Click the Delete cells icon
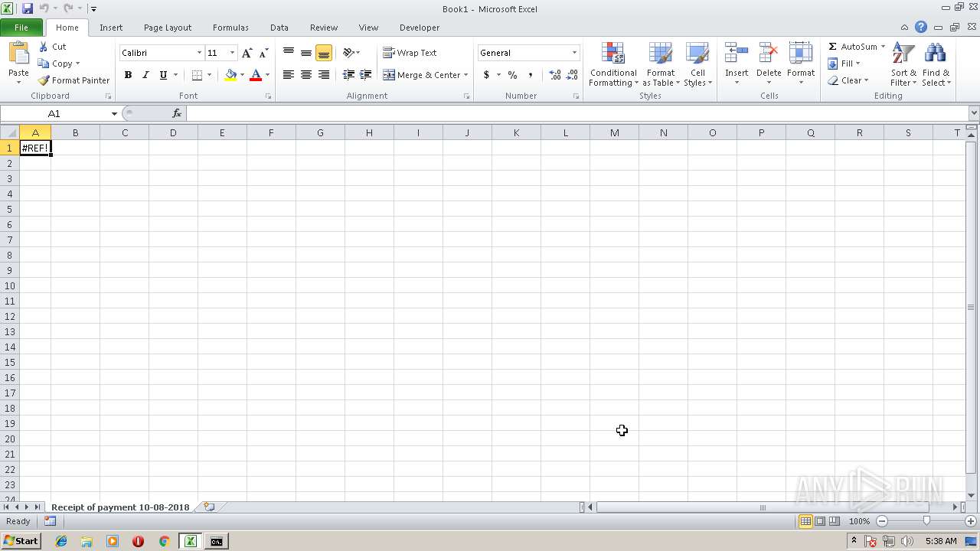The height and width of the screenshot is (551, 980). coord(769,54)
